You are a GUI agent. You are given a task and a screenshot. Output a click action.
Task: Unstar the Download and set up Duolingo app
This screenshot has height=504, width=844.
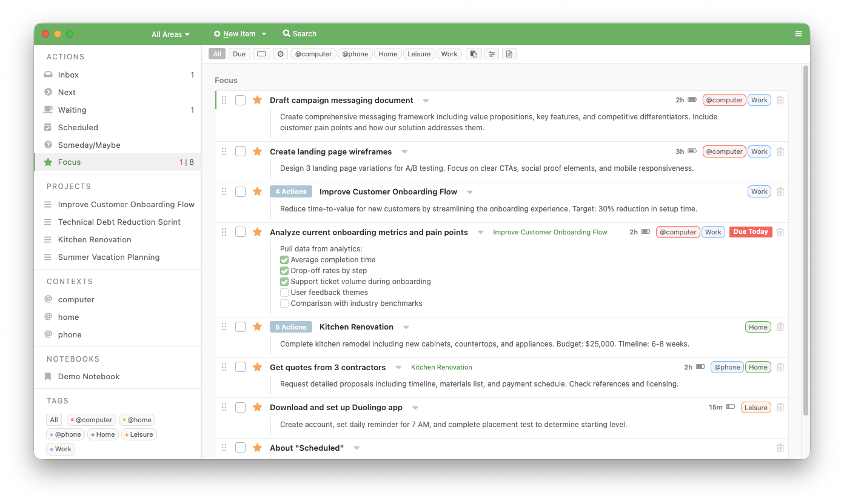coord(257,407)
